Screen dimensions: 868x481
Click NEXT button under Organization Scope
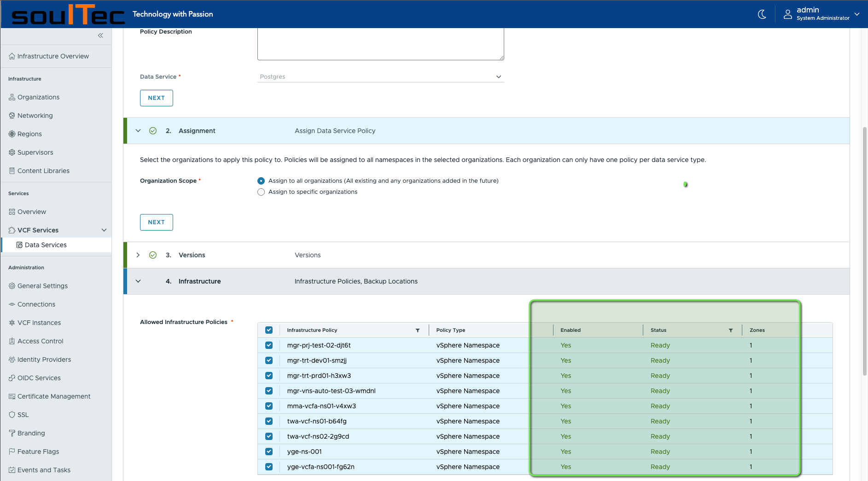point(156,222)
